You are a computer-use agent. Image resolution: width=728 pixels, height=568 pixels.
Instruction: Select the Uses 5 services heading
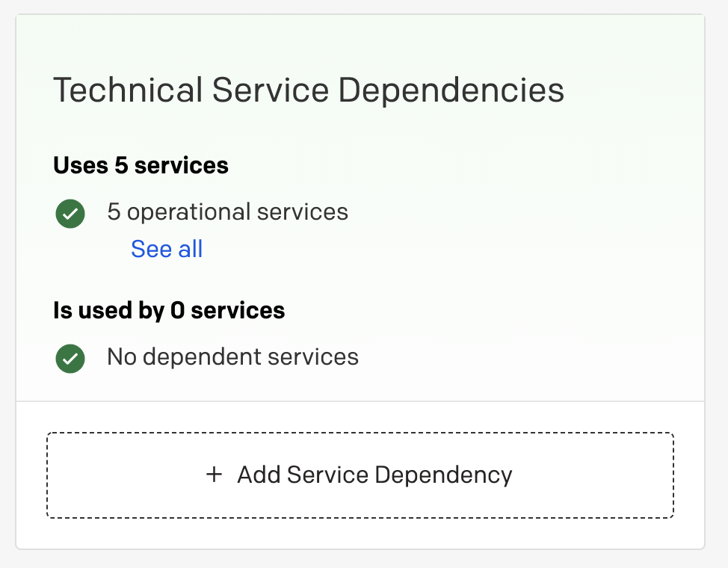point(141,165)
